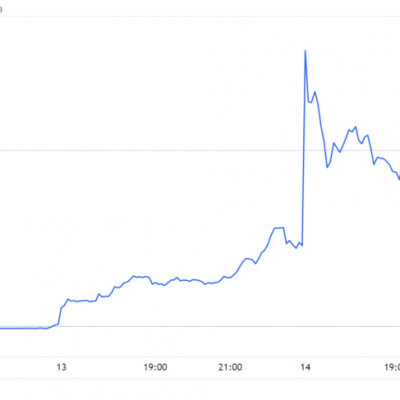Click the cut-off axis value in the top-left corner
Viewport: 400px width, 400px height.
point(1,10)
